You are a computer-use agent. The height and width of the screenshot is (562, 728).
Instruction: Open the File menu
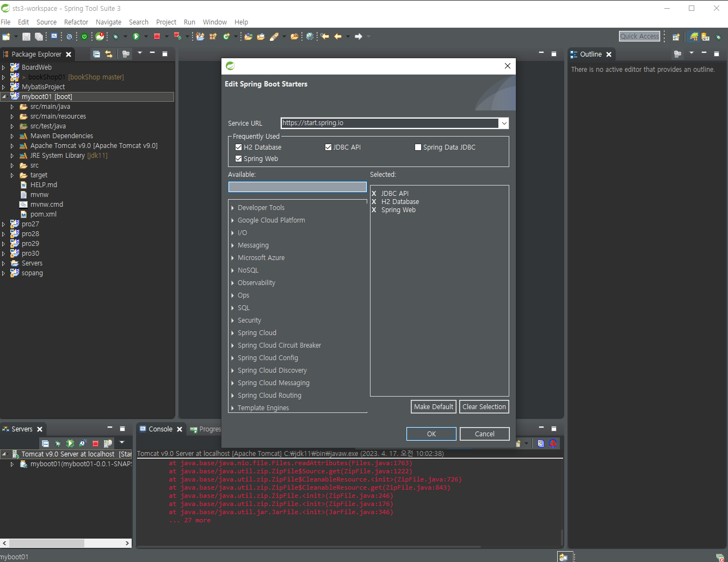point(5,22)
